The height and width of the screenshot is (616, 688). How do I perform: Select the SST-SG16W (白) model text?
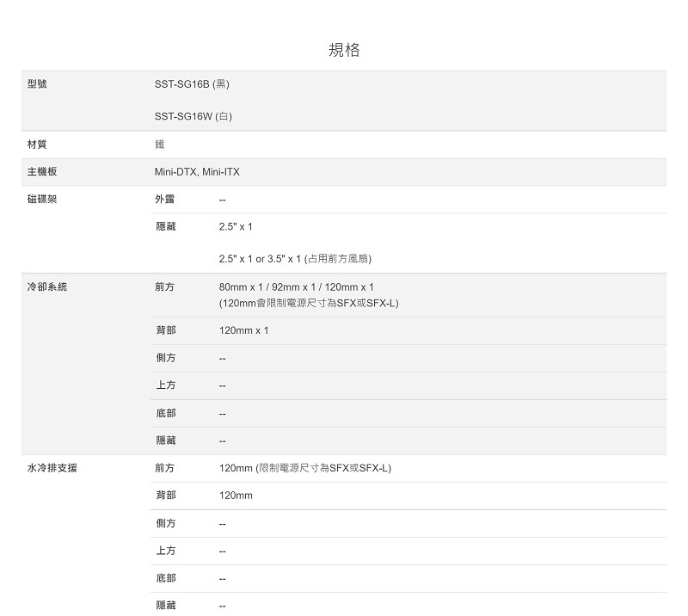click(x=193, y=116)
